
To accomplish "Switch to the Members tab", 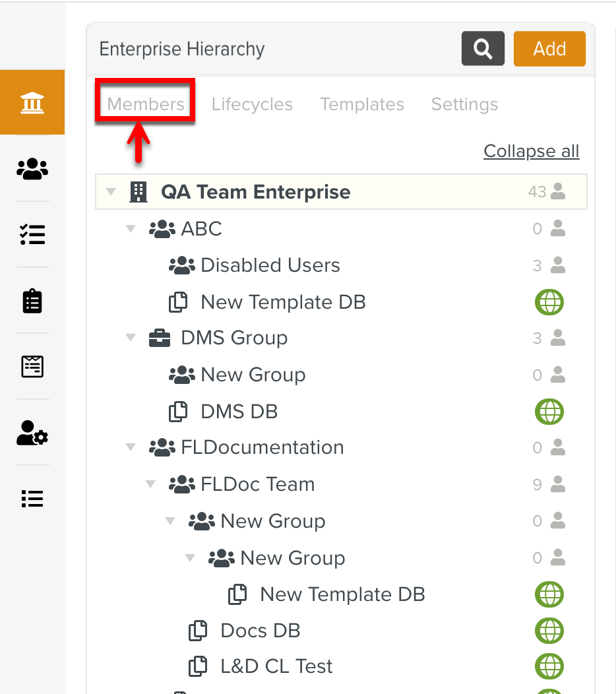I will [x=146, y=104].
